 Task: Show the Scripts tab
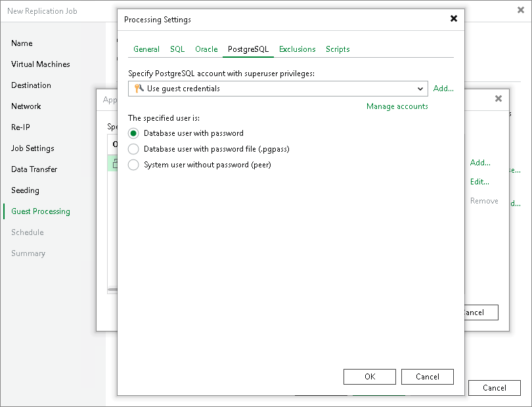pos(338,49)
